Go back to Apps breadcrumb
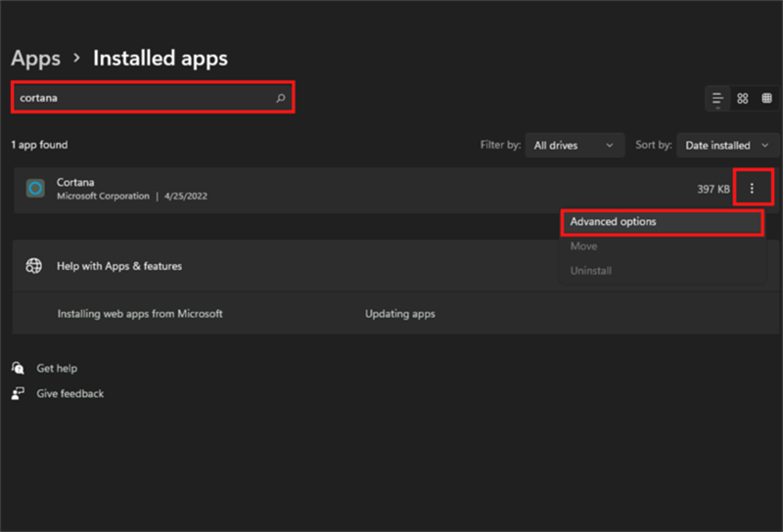Screen dimensions: 783x532 click(x=35, y=59)
